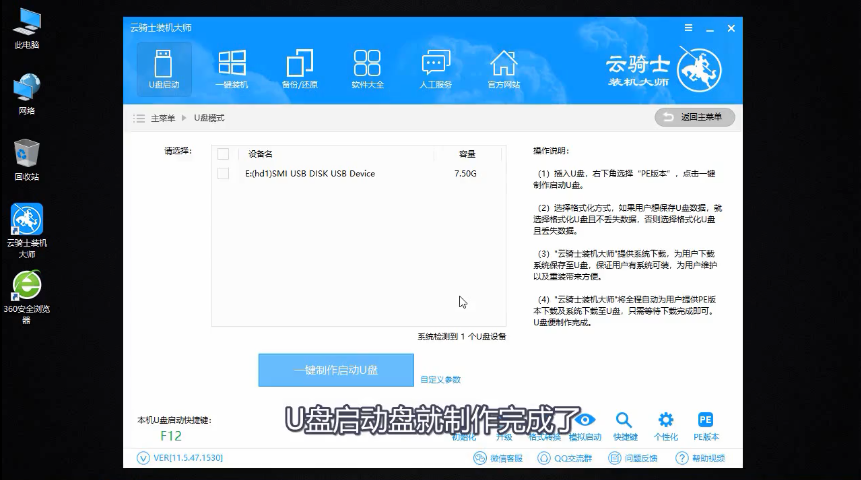Open 帮助视频 help video
This screenshot has width=861, height=480.
point(700,458)
